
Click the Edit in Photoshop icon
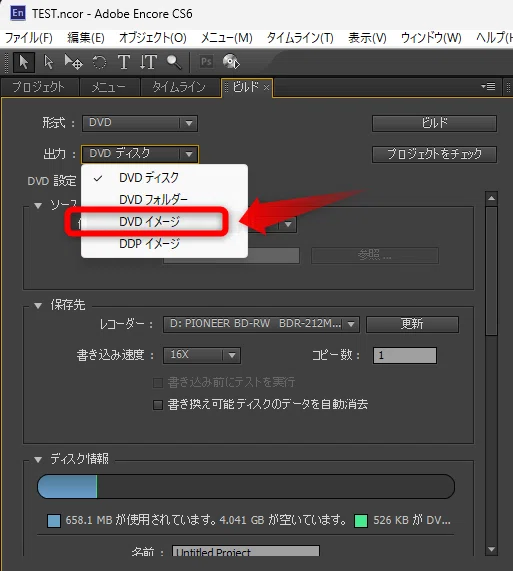point(206,62)
